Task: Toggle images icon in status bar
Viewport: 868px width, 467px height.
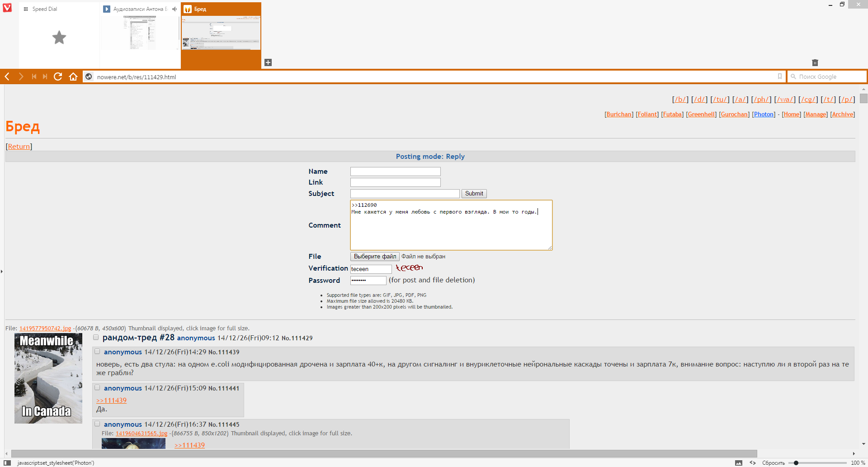Action: (739, 462)
